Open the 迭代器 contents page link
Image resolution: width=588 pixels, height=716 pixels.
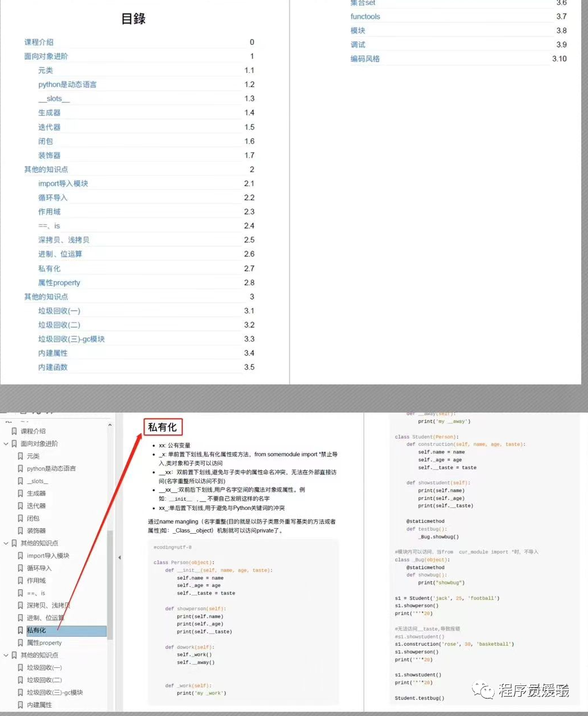49,127
